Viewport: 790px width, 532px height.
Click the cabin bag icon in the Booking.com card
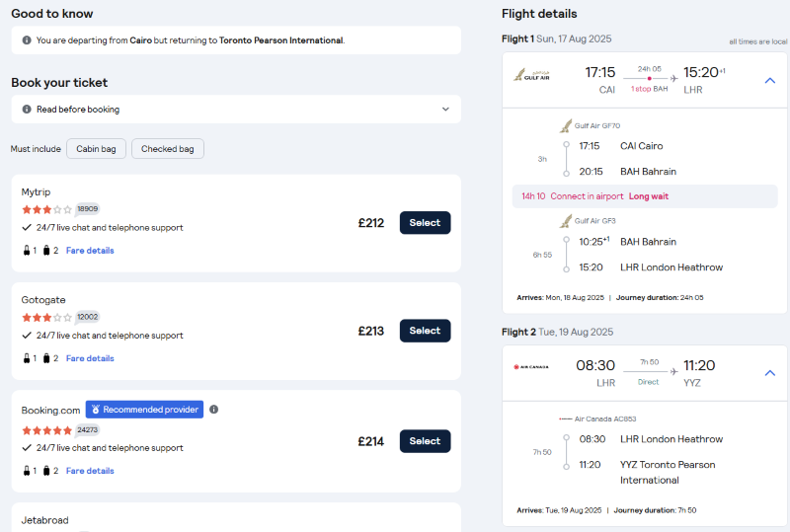pos(27,471)
